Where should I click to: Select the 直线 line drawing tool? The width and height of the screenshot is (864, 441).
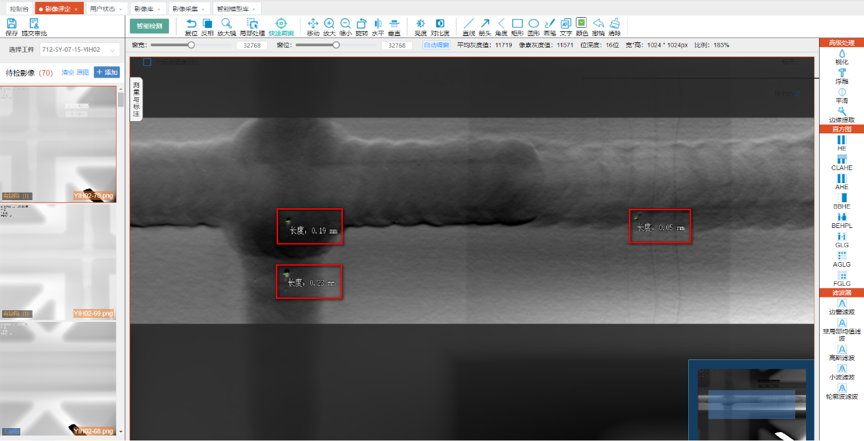pos(468,25)
